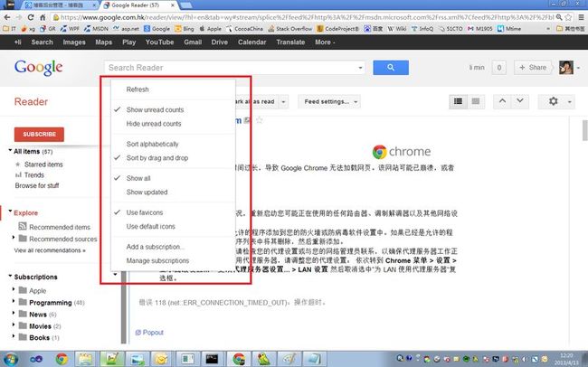Open Browse for stuff link

pos(37,185)
